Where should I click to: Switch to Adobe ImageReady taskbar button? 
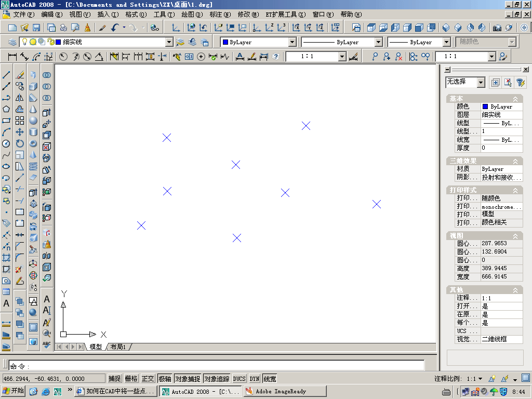(285, 391)
